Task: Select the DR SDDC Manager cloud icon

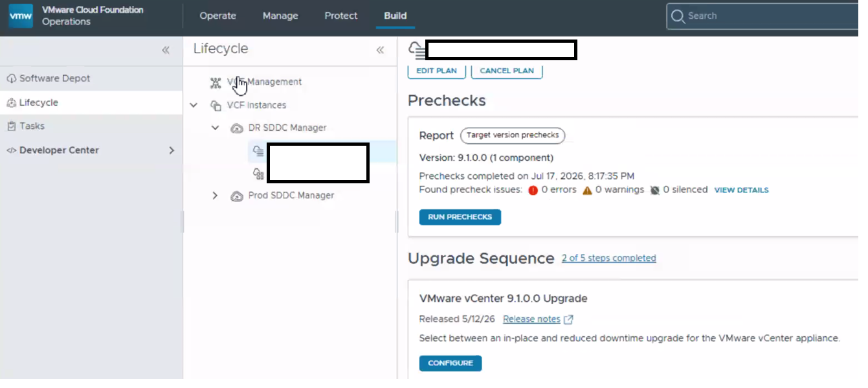Action: (x=237, y=128)
